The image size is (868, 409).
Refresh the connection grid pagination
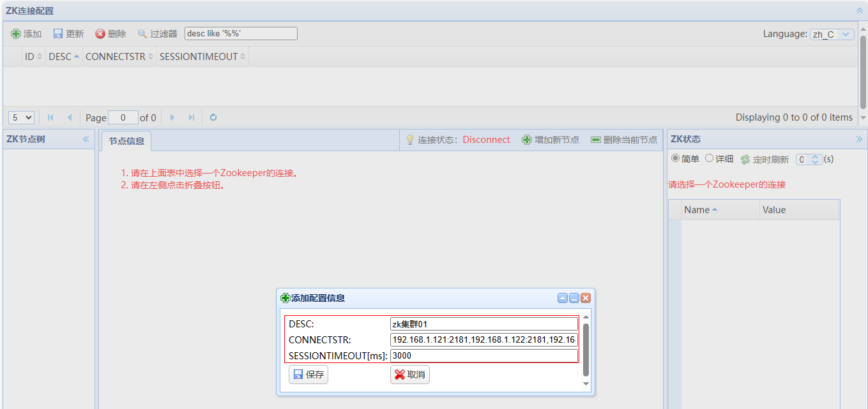point(213,117)
